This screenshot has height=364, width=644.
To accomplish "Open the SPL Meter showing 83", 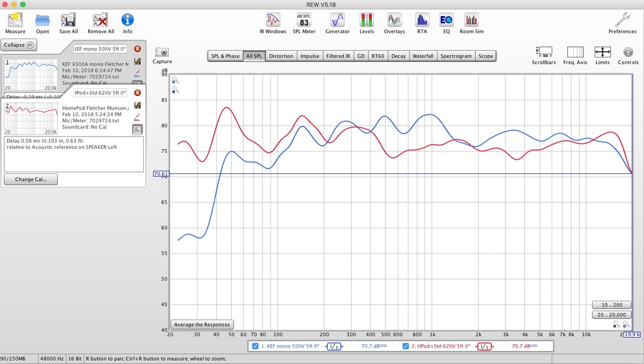I will [304, 20].
